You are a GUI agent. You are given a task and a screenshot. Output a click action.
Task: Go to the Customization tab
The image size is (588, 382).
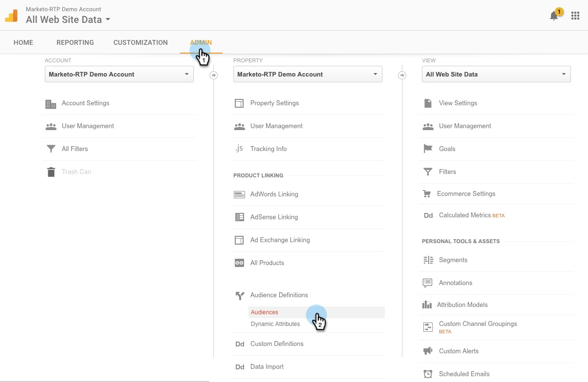pos(140,42)
